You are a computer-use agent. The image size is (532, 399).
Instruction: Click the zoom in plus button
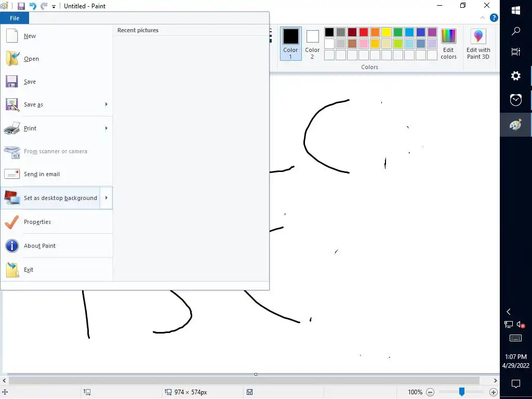(x=494, y=392)
